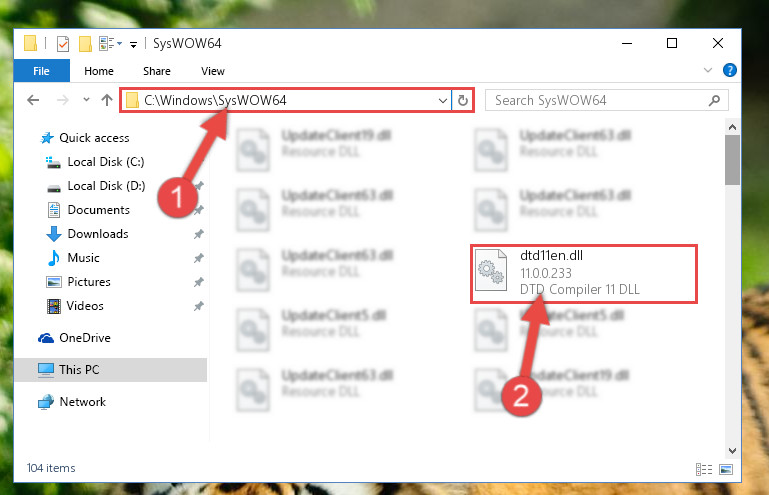Expand the ribbon with the chevron
The image size is (769, 495).
(708, 70)
